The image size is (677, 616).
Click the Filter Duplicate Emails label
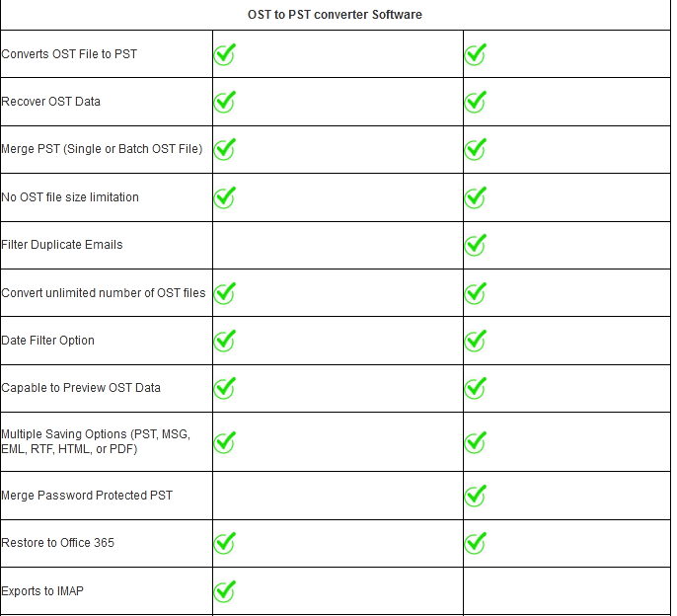click(62, 245)
